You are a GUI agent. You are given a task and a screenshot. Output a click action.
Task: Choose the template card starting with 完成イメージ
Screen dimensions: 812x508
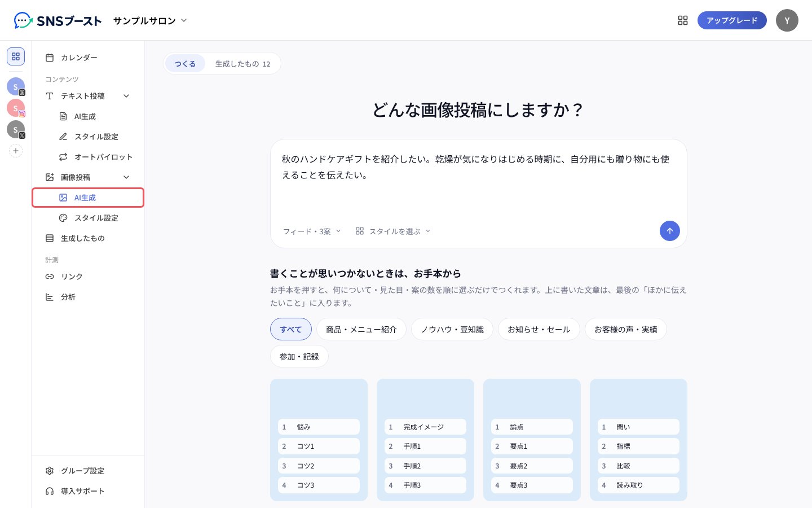coord(425,440)
